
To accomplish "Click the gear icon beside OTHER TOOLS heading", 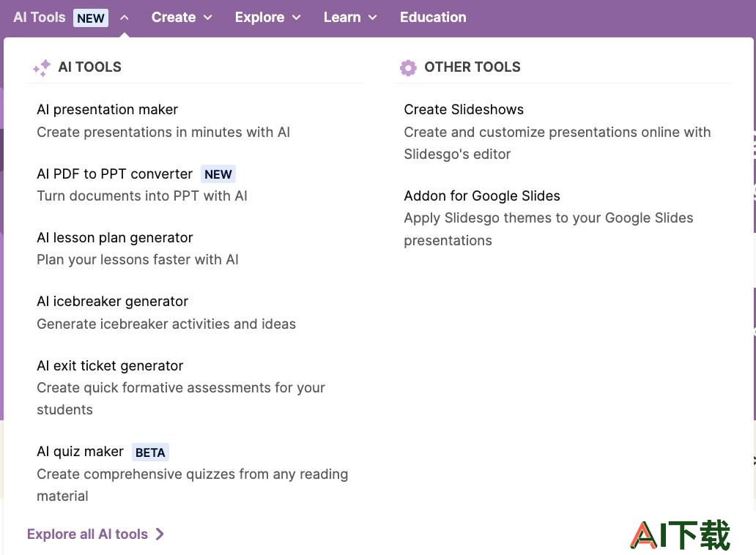I will pos(408,68).
